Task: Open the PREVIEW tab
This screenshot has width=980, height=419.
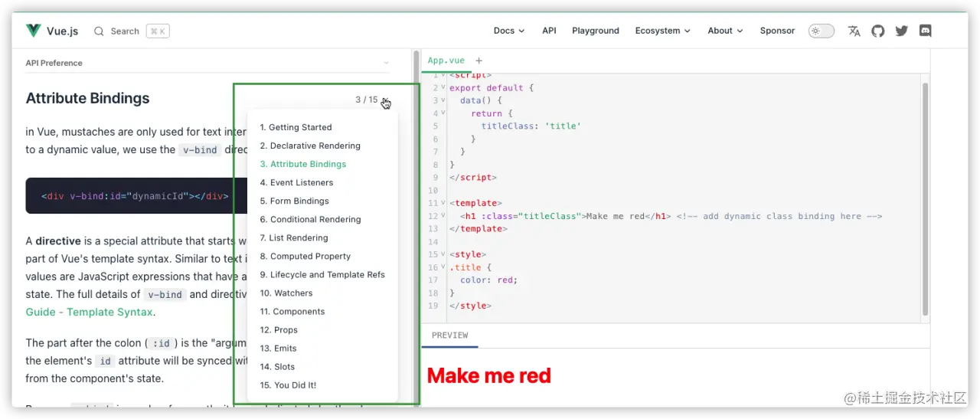Action: coord(449,335)
